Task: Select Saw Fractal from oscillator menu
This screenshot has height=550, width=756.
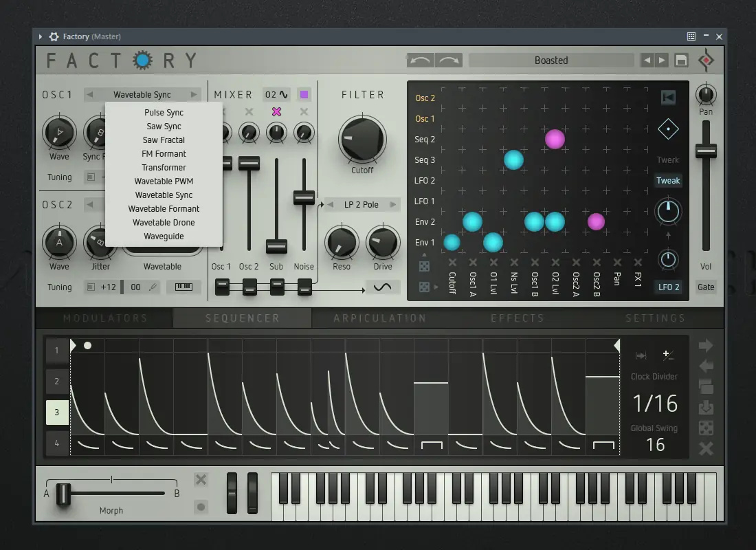Action: (164, 140)
